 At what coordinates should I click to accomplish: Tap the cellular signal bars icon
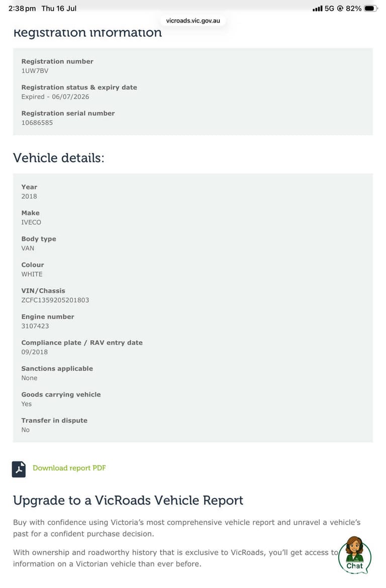pos(318,8)
